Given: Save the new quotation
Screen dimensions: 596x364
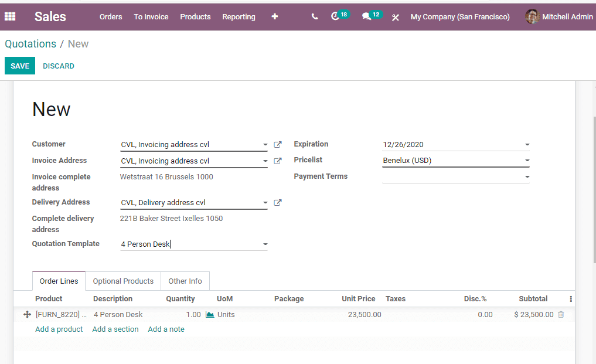Looking at the screenshot, I should pos(19,66).
